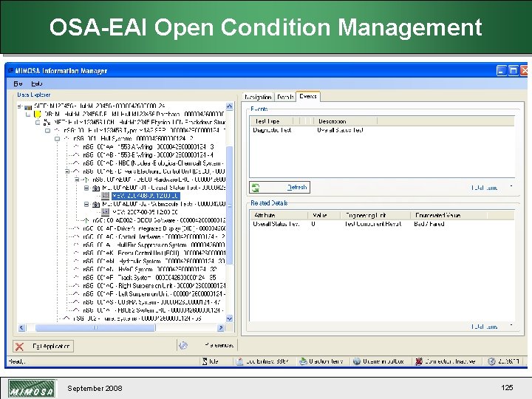Collapse the Overall Status Test node
Image resolution: width=532 pixels, height=399 pixels.
pos(86,188)
